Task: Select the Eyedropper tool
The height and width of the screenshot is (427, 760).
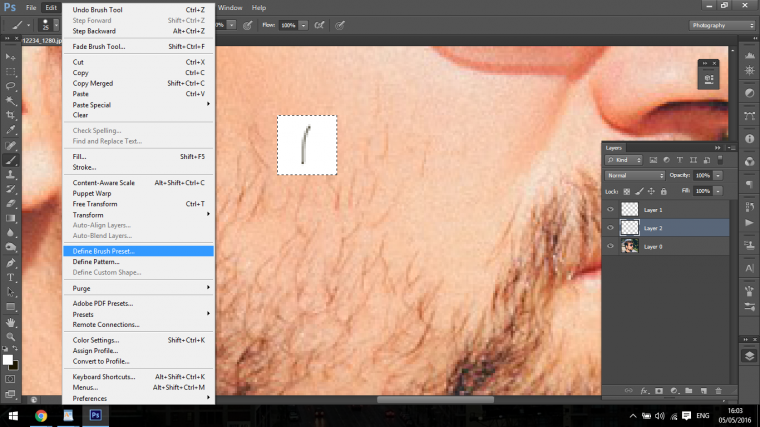Action: (x=10, y=130)
